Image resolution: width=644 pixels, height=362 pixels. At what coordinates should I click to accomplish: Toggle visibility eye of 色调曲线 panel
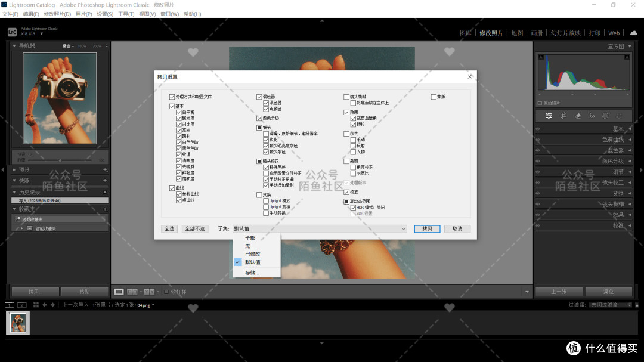click(538, 140)
